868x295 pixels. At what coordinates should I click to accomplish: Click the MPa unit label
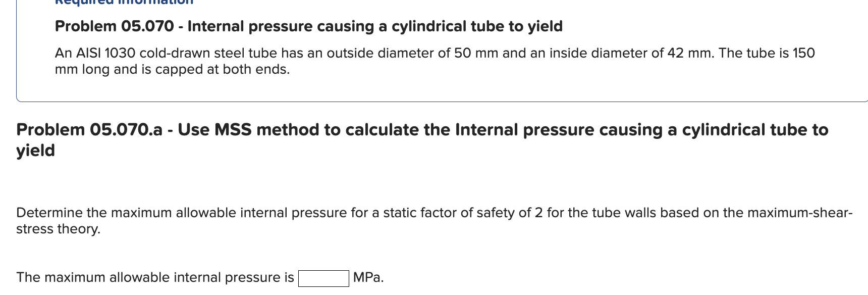coord(368,277)
